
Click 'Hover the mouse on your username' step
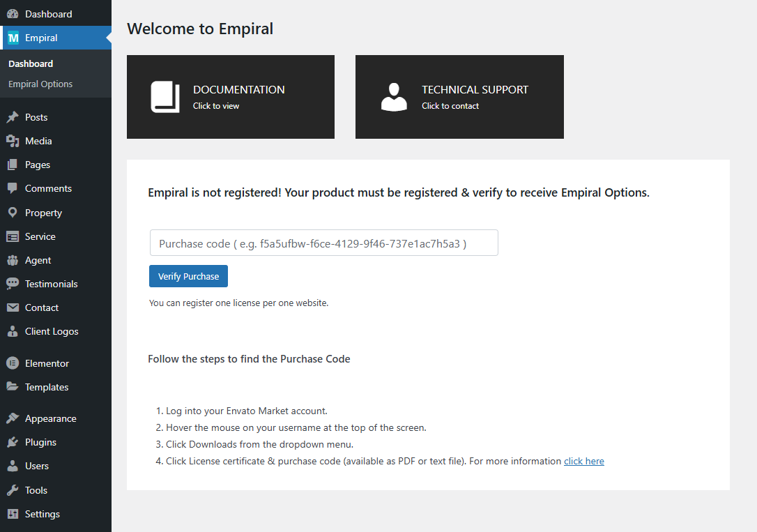pyautogui.click(x=296, y=427)
